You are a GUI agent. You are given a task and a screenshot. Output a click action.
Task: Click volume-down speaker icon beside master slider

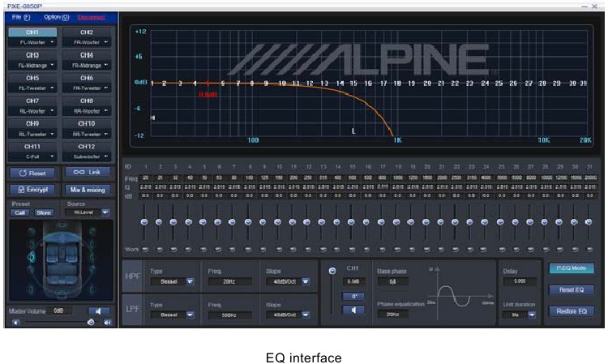[16, 322]
